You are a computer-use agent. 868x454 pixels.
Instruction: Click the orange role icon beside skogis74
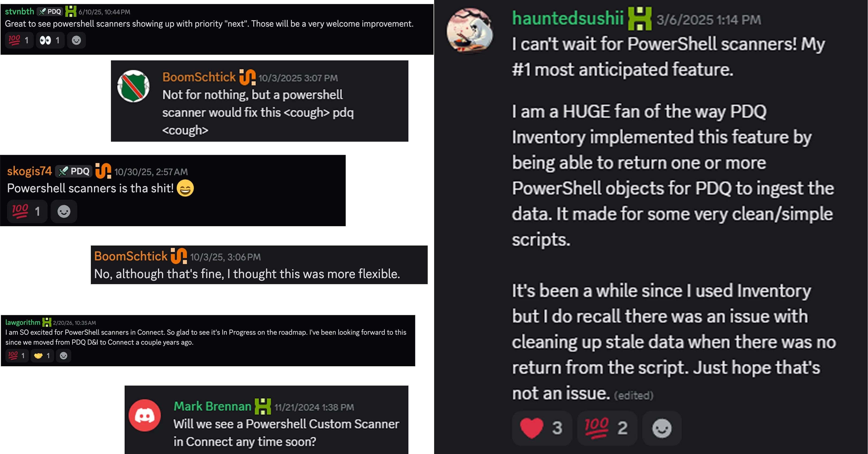pyautogui.click(x=103, y=171)
